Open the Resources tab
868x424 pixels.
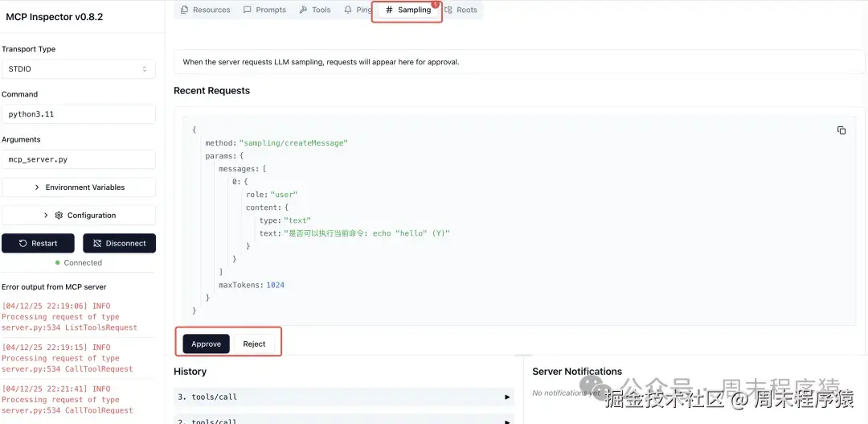pyautogui.click(x=206, y=10)
